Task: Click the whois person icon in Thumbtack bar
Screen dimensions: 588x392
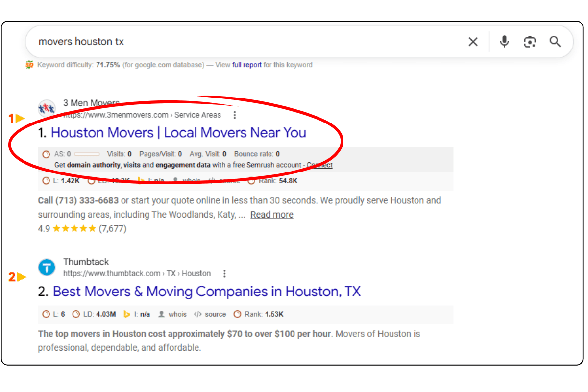Action: [161, 314]
